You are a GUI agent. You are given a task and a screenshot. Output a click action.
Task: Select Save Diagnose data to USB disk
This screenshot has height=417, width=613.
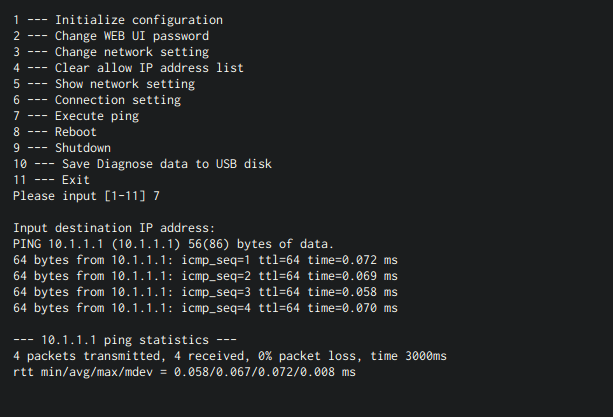(x=142, y=164)
